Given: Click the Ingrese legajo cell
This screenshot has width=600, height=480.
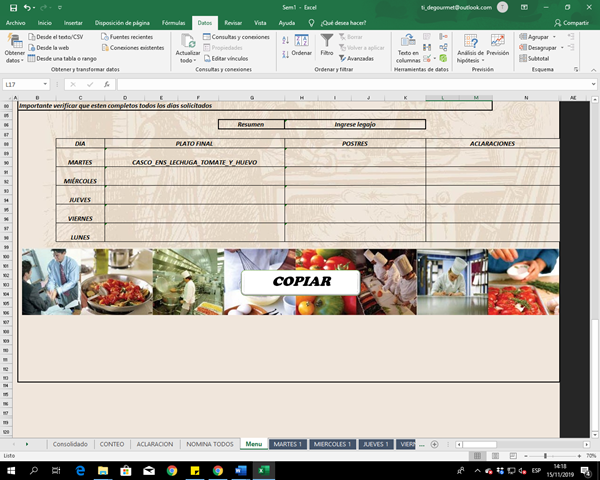Looking at the screenshot, I should (x=355, y=124).
